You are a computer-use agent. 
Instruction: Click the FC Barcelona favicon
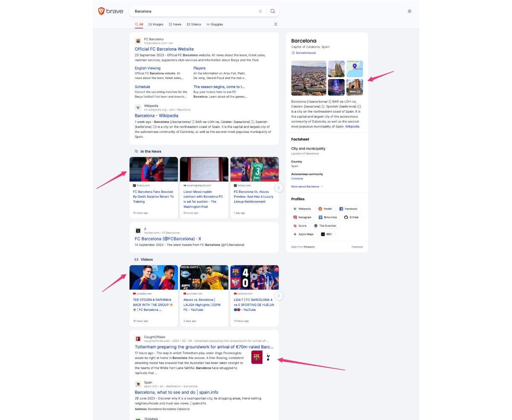click(138, 41)
